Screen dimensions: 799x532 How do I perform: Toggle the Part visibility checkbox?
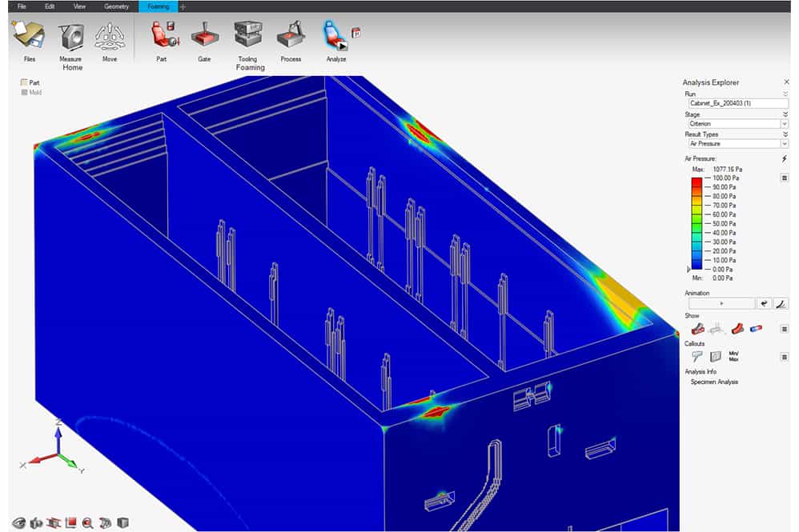pos(23,82)
